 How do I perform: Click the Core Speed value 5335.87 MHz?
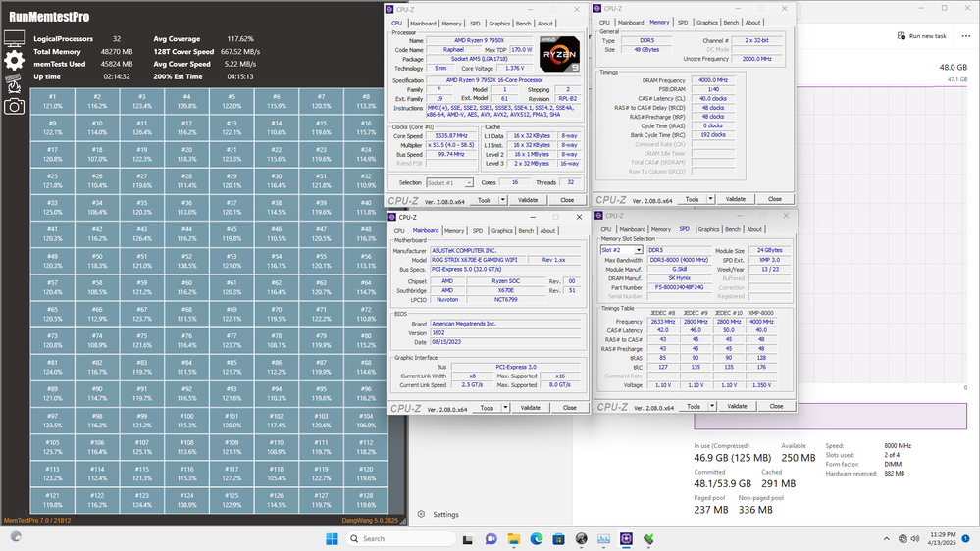click(x=451, y=136)
